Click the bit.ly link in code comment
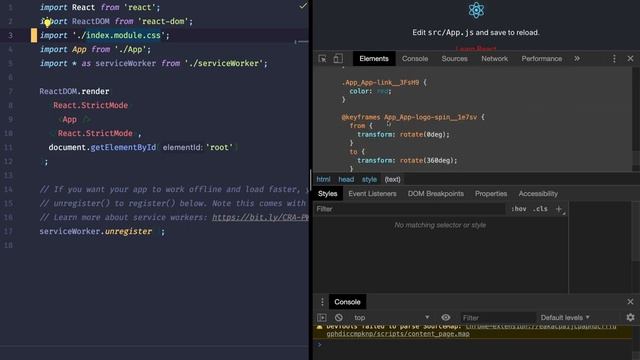This screenshot has width=640, height=360. (x=260, y=218)
